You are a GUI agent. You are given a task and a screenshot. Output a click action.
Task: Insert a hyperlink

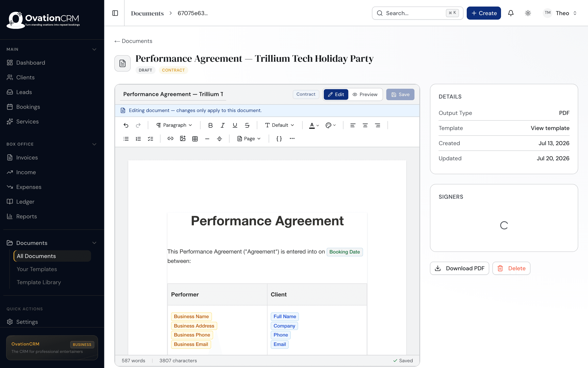click(x=170, y=138)
